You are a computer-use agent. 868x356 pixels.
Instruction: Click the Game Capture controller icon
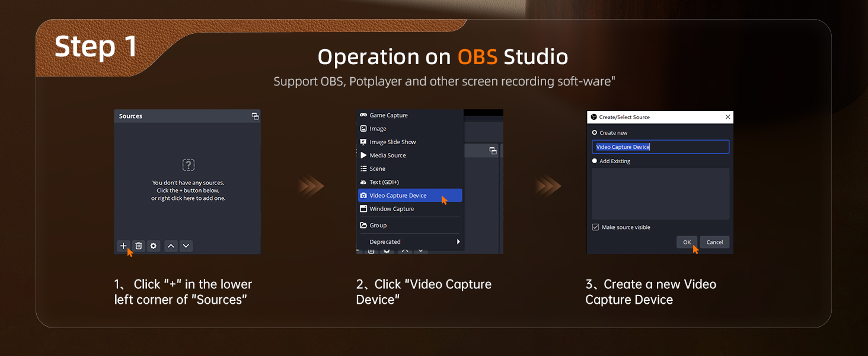pos(363,115)
